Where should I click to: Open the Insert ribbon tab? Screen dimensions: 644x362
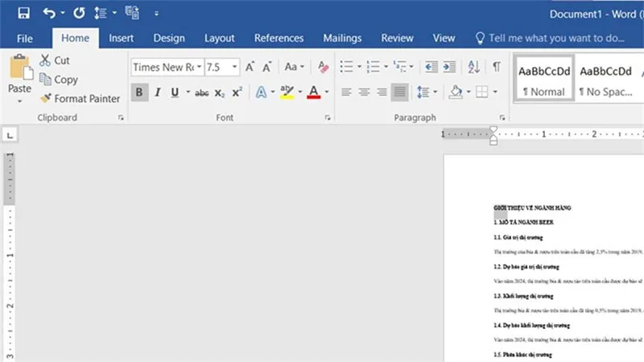[122, 38]
